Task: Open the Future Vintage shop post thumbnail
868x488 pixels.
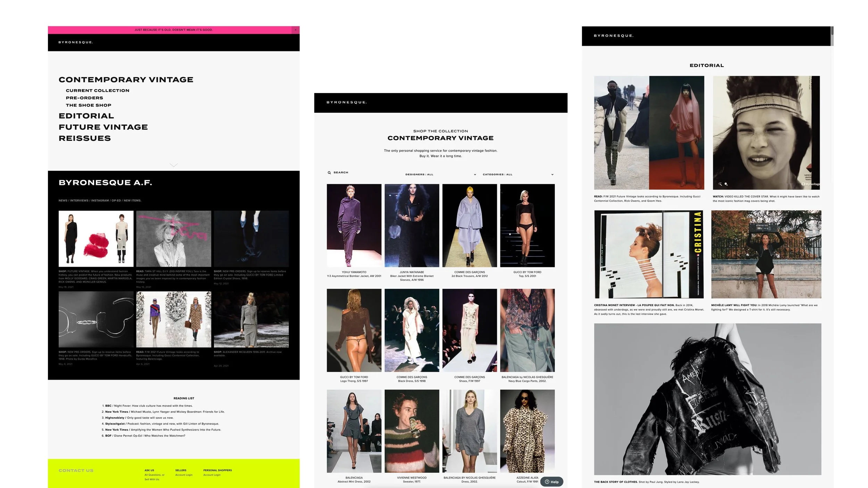Action: click(x=96, y=239)
